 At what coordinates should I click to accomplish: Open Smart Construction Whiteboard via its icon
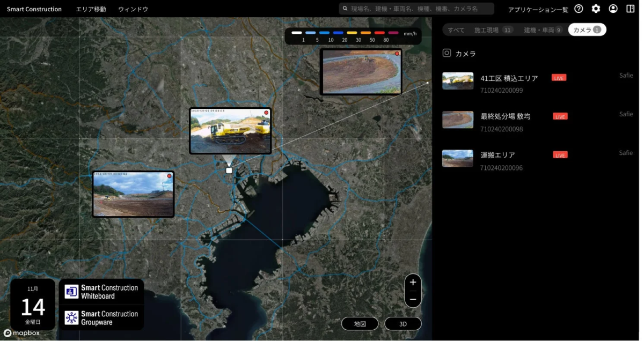click(x=72, y=290)
